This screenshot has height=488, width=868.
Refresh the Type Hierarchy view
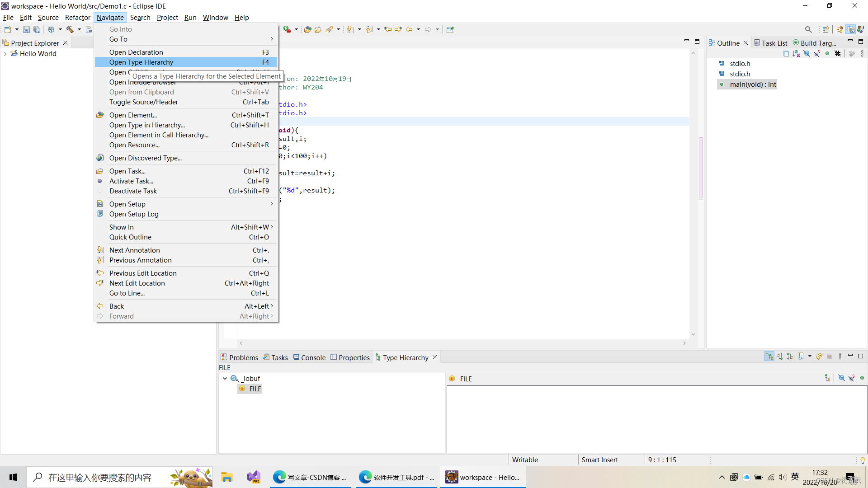coord(819,357)
